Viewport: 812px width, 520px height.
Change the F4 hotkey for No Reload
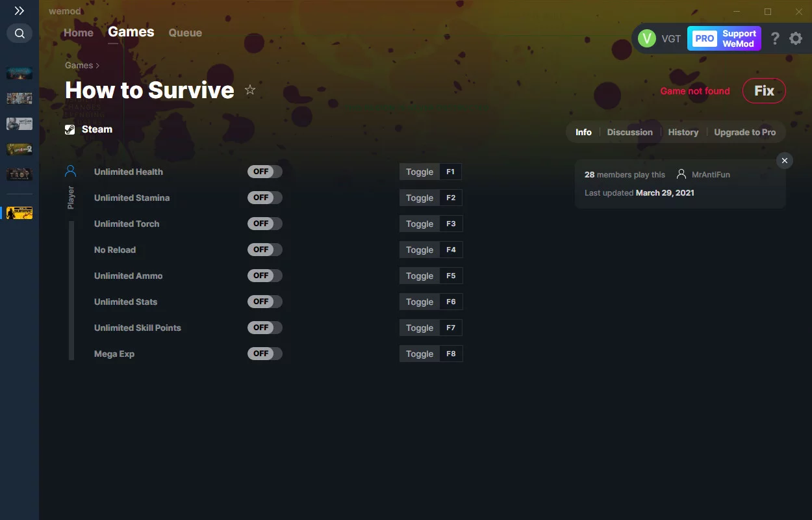point(451,250)
